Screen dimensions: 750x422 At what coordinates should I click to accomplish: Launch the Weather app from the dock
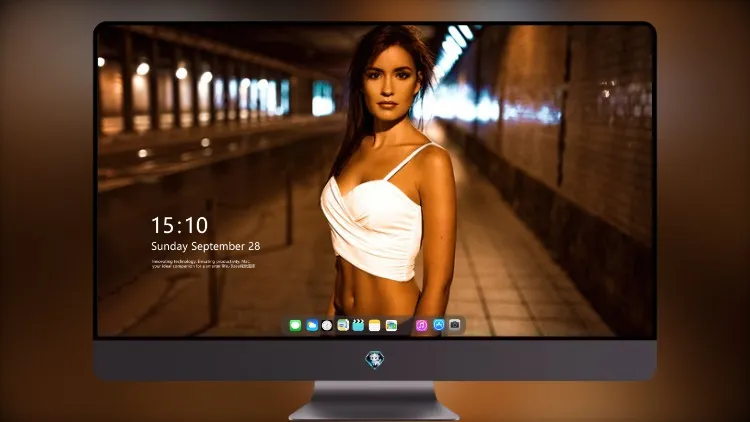pos(312,326)
